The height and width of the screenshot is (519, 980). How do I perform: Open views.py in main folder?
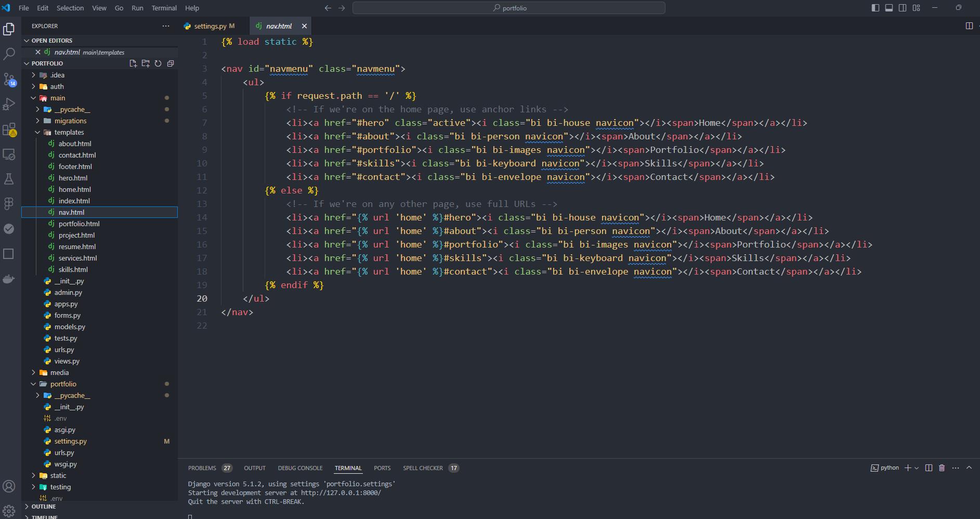click(x=67, y=361)
